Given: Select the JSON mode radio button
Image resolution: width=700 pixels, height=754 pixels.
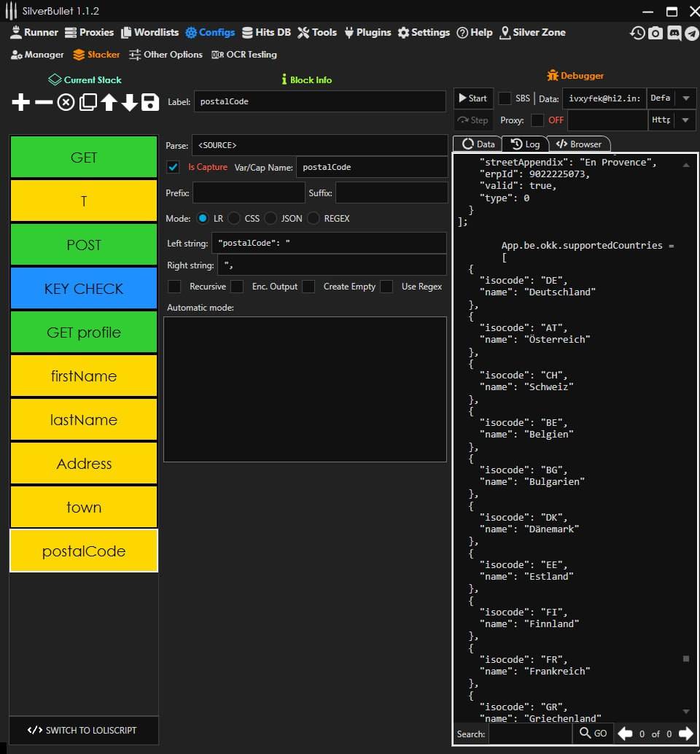Looking at the screenshot, I should pos(271,218).
